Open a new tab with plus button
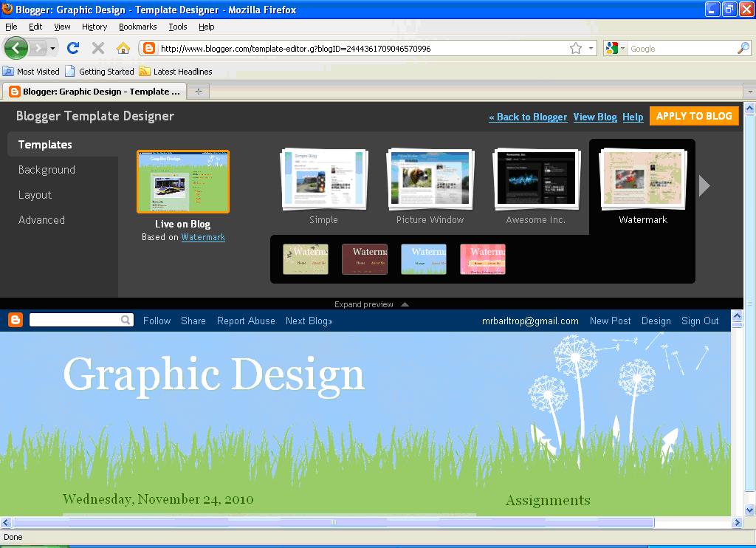 tap(198, 91)
